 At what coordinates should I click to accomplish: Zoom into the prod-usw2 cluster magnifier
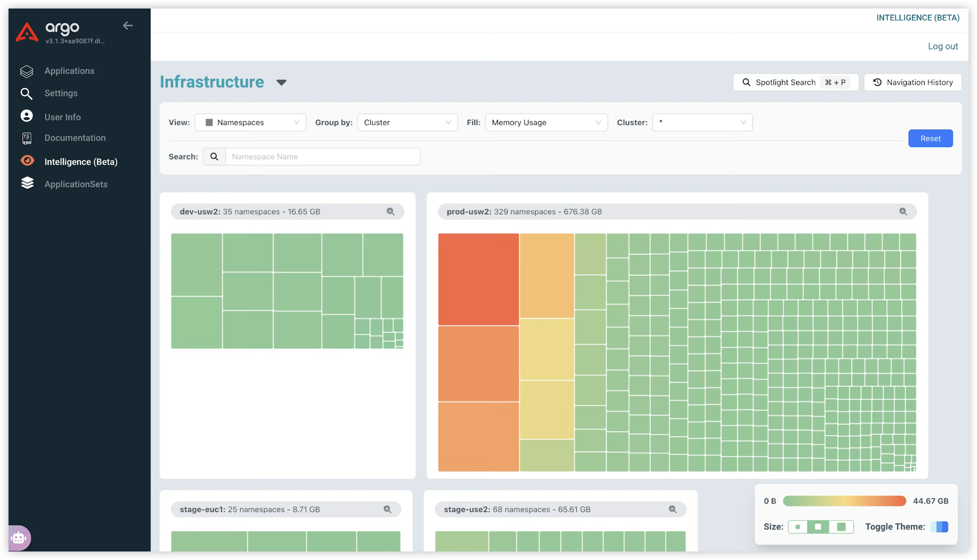pyautogui.click(x=903, y=211)
